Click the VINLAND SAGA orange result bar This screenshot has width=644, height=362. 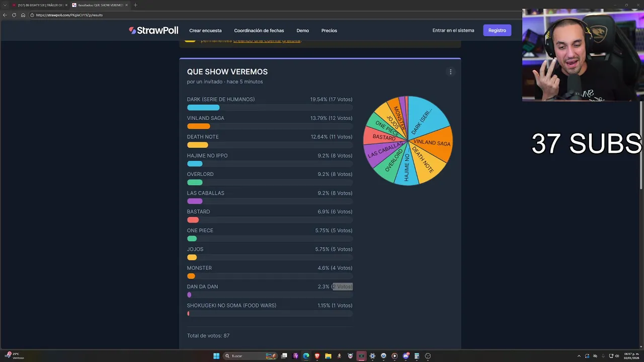click(199, 126)
